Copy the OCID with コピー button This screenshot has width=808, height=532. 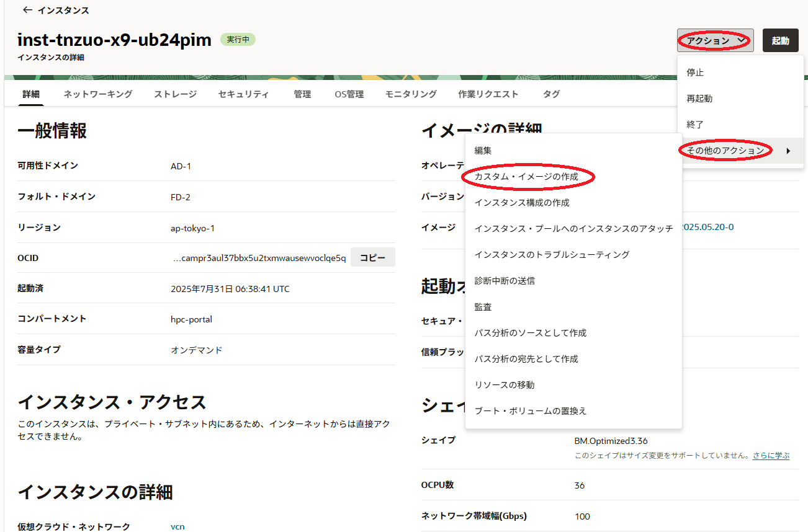click(372, 258)
